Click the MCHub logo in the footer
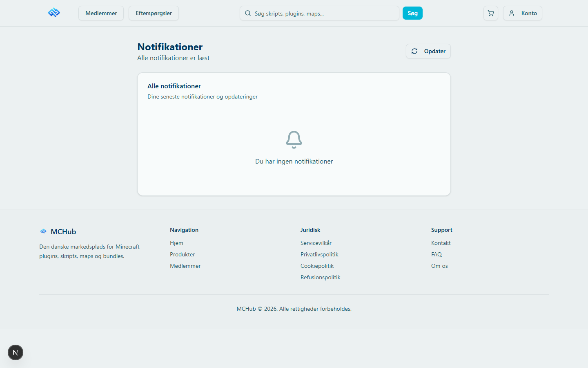This screenshot has width=588, height=368. (x=43, y=231)
